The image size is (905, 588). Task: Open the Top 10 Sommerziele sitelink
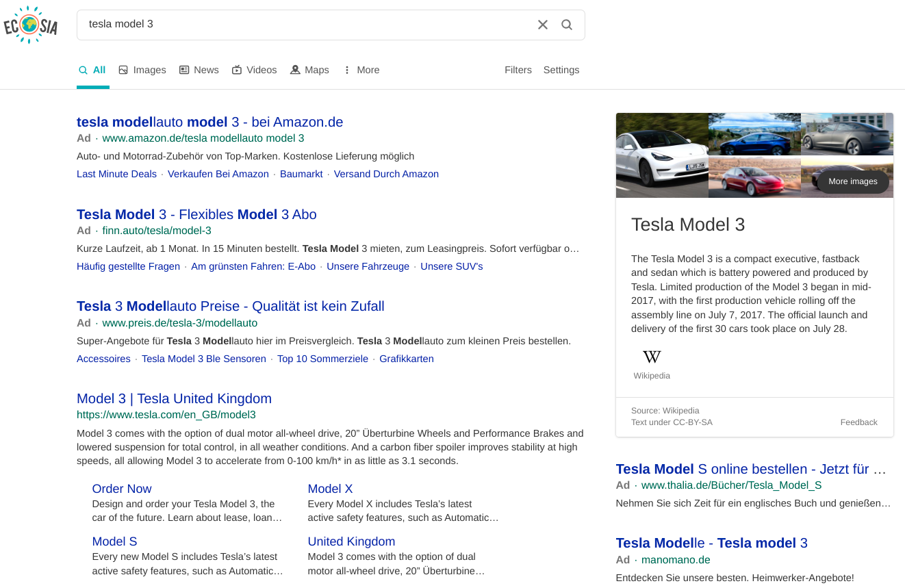(322, 359)
